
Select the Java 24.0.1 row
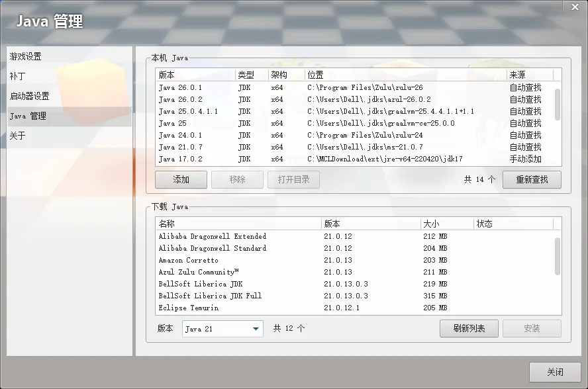(x=355, y=135)
